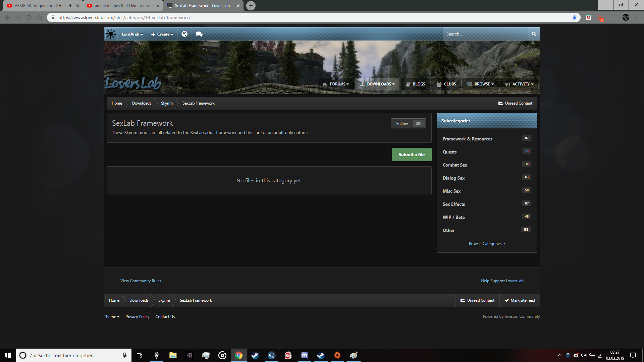Open the messages chat bubble icon

pyautogui.click(x=199, y=34)
